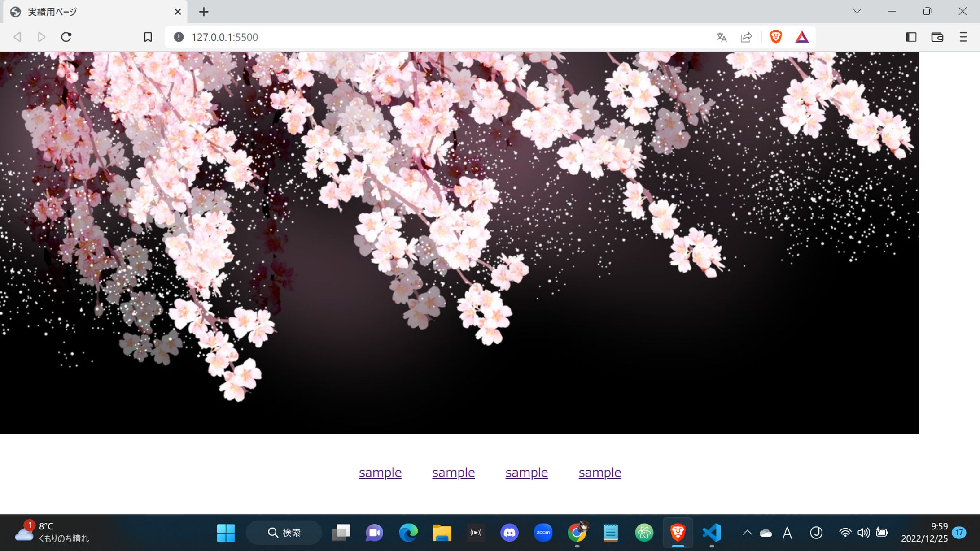The image size is (980, 551).
Task: Open the Windows Start menu
Action: click(226, 533)
